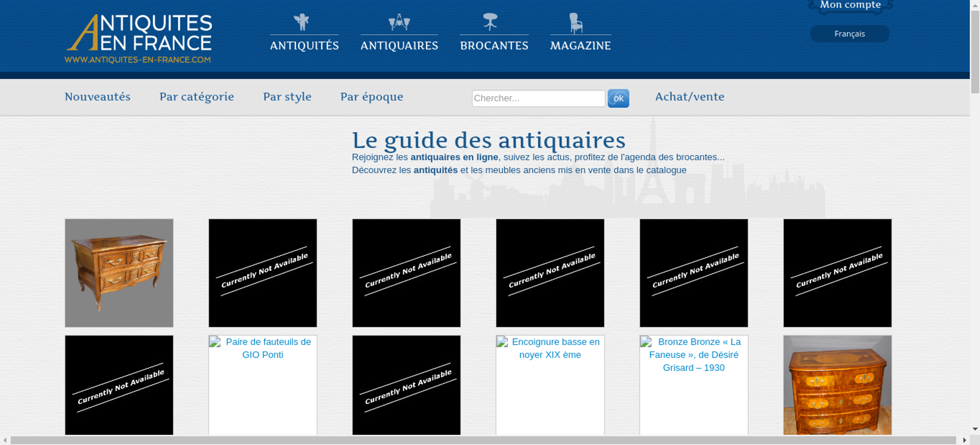980x445 pixels.
Task: Open the Mon compte link
Action: (850, 5)
